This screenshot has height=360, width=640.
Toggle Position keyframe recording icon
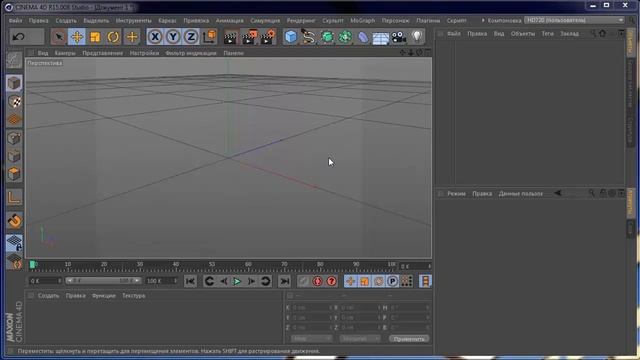point(351,281)
